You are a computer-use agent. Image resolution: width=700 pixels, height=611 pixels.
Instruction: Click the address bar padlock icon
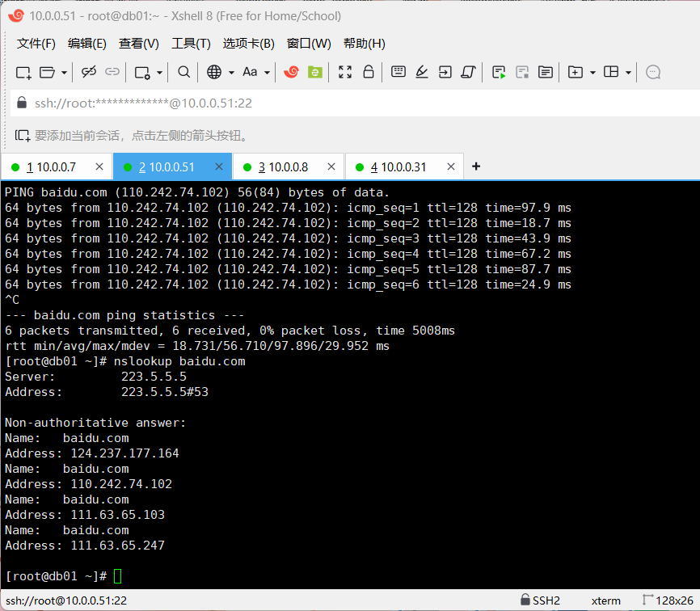pos(22,103)
